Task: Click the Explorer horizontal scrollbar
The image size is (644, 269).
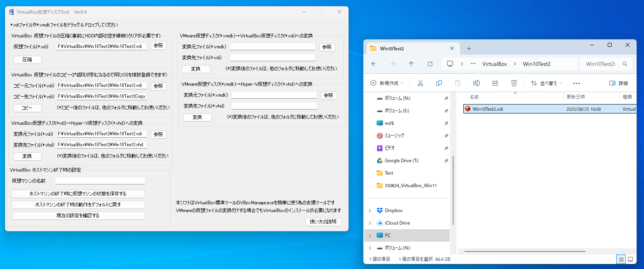Action: click(x=525, y=251)
